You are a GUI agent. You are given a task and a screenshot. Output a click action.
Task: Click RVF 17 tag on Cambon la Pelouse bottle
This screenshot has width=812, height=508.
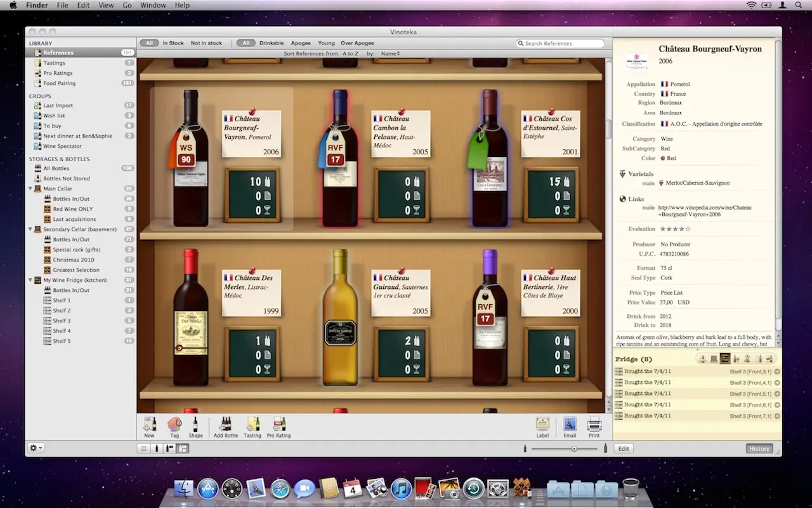(335, 150)
